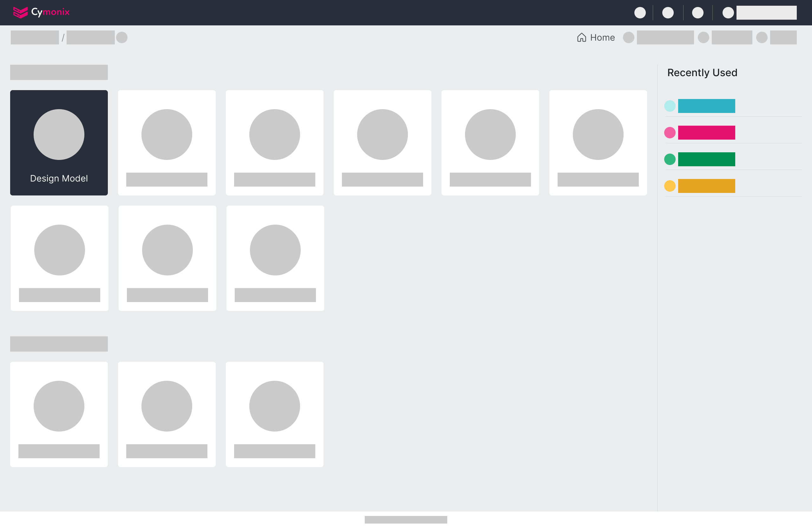Click the search input field in top bar
The image size is (812, 528).
[x=767, y=13]
